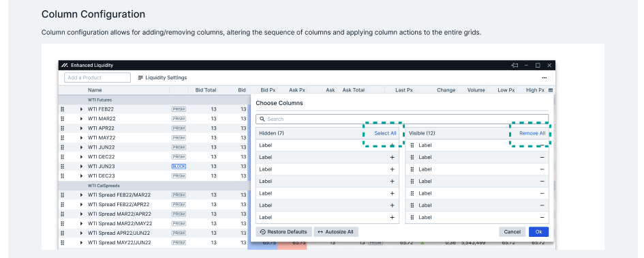This screenshot has width=644, height=258.
Task: Click the PRISM badge on WTI DEC23 row
Action: (179, 175)
